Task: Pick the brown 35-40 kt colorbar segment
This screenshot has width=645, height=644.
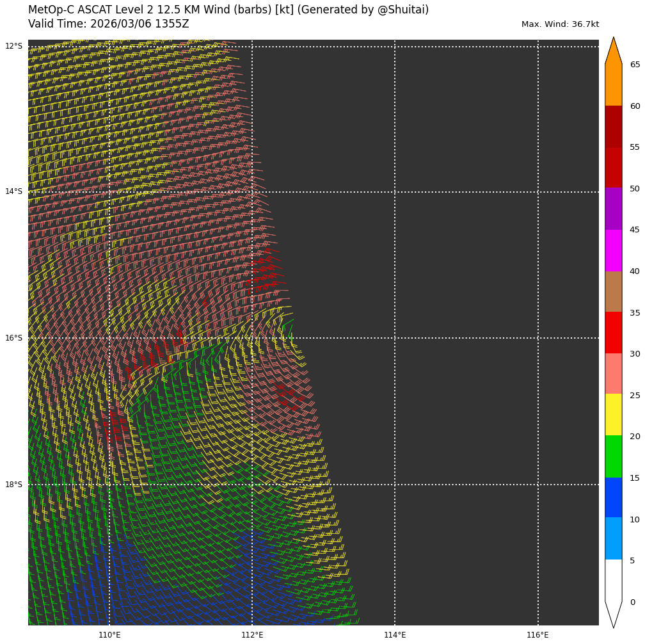Action: [x=613, y=291]
